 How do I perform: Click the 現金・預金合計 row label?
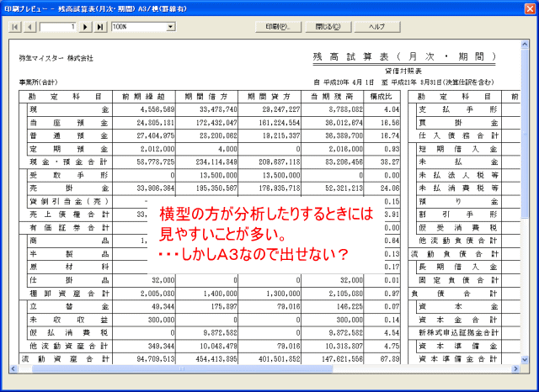(69, 162)
